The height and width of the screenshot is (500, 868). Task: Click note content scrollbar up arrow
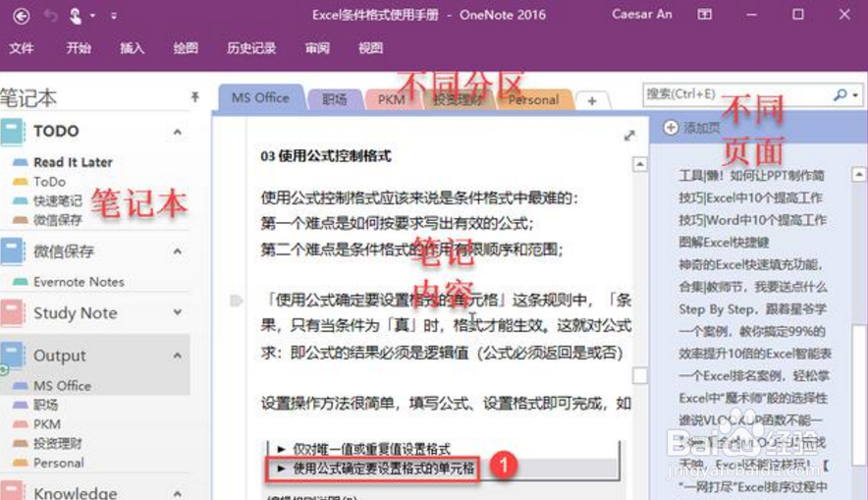639,164
